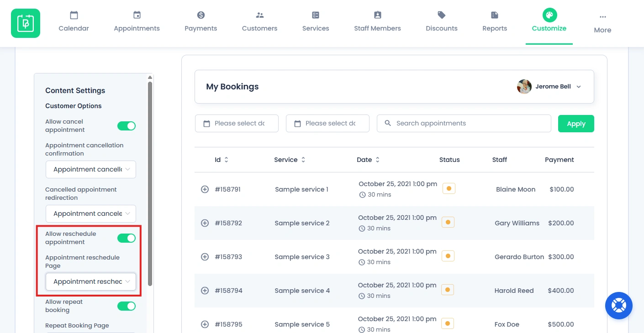
Task: Click the search magnifier icon
Action: 388,123
